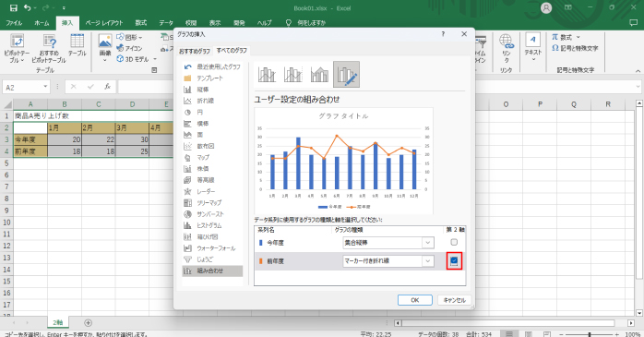Click the undo arrow in the quick access toolbar
Screen dimensions: 644x337
point(28,7)
